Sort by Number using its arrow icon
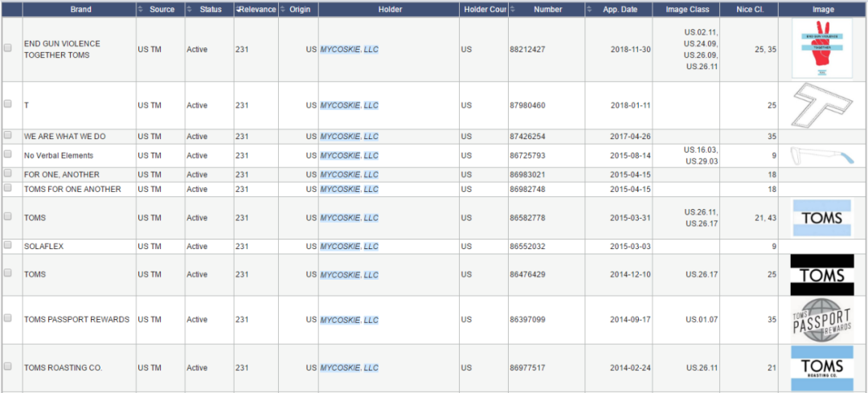This screenshot has height=393, width=868. point(513,10)
